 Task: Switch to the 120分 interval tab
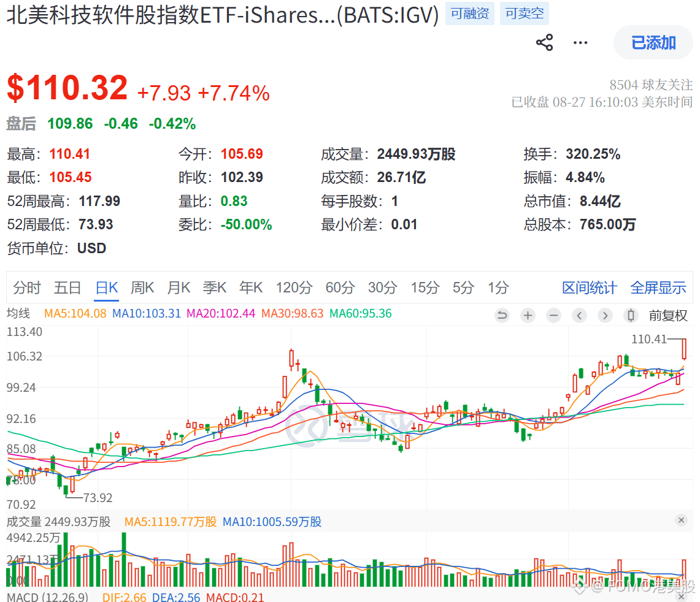coord(294,288)
